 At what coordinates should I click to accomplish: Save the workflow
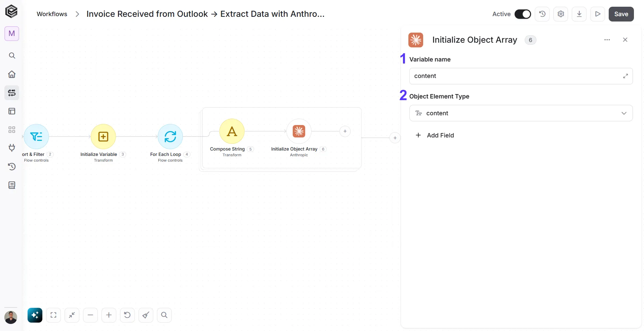coord(621,14)
